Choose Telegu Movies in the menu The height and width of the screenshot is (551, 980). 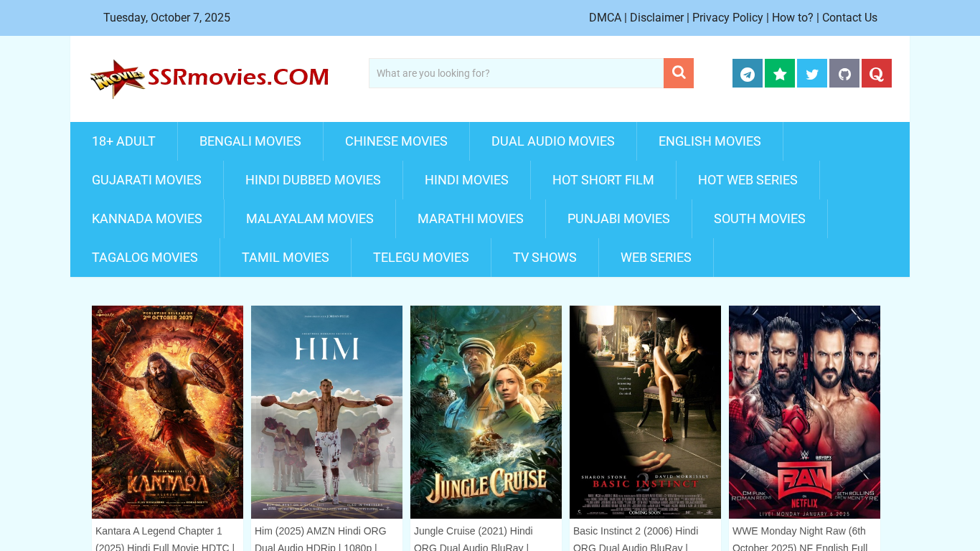pos(421,258)
